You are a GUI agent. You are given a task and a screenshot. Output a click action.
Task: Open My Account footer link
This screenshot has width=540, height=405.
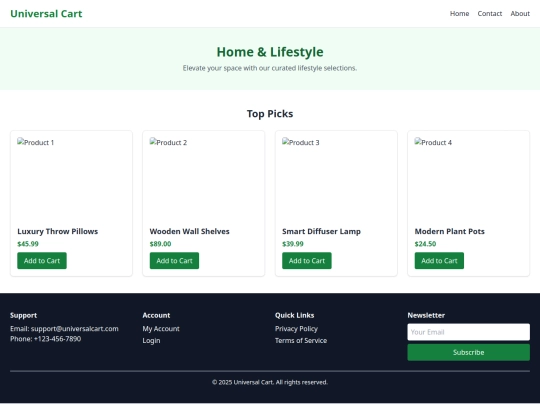click(161, 329)
